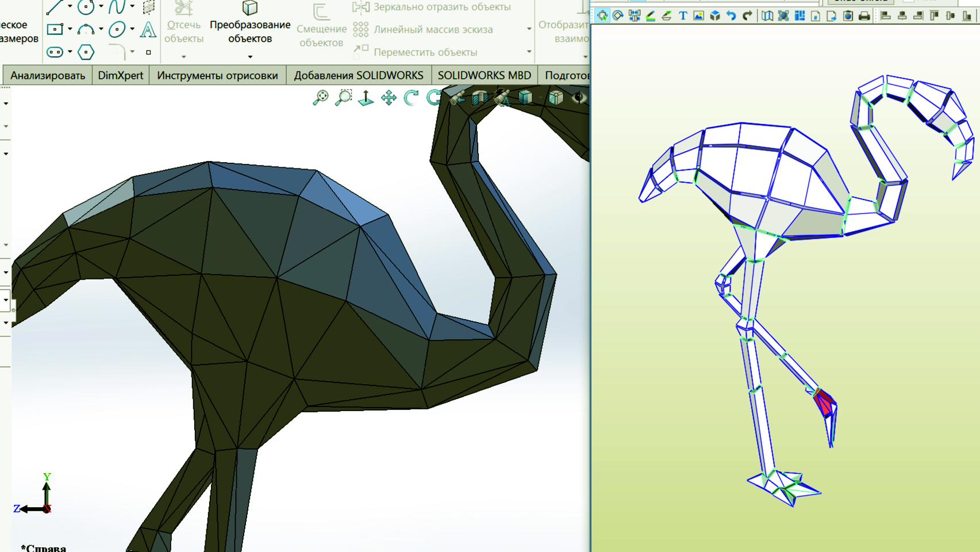Select the Ellipse sketch tool
The height and width of the screenshot is (552, 980).
coord(117,29)
